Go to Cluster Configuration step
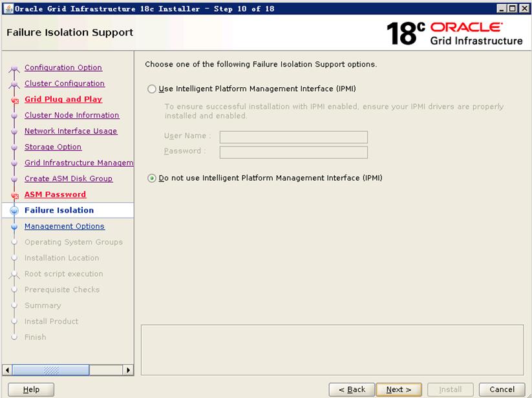Screen dimensions: 532x398 point(65,83)
